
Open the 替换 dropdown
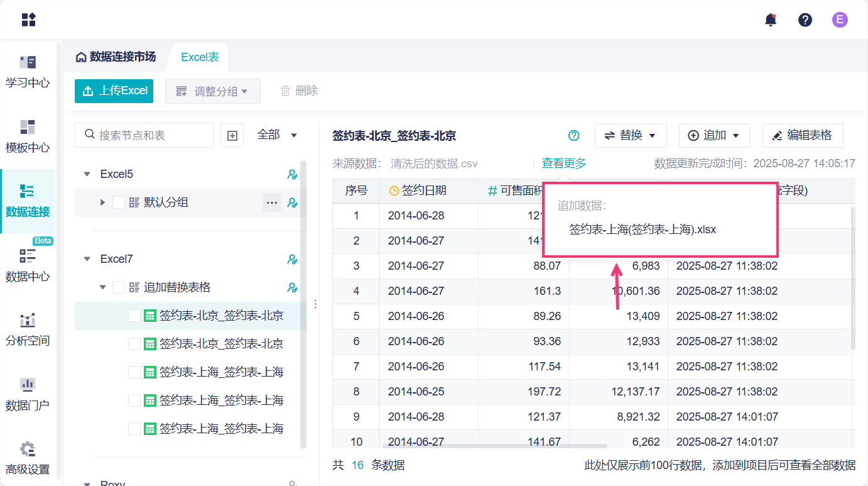pyautogui.click(x=630, y=135)
